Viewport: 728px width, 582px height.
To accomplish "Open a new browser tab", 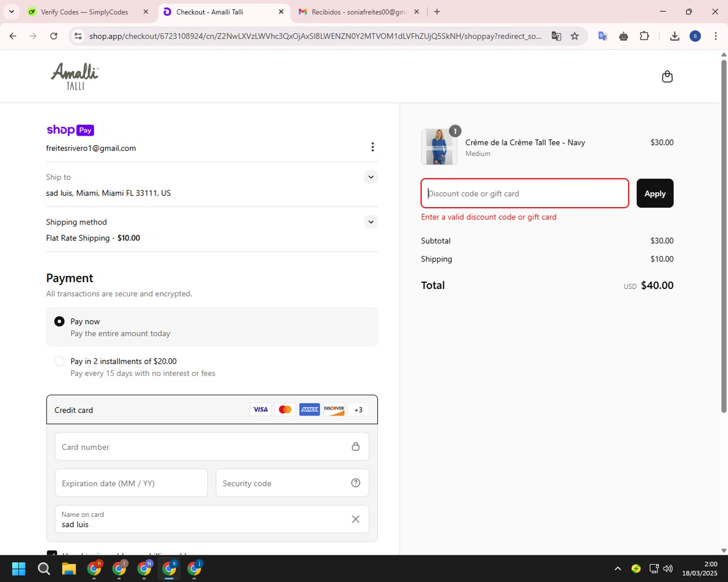I will (437, 12).
